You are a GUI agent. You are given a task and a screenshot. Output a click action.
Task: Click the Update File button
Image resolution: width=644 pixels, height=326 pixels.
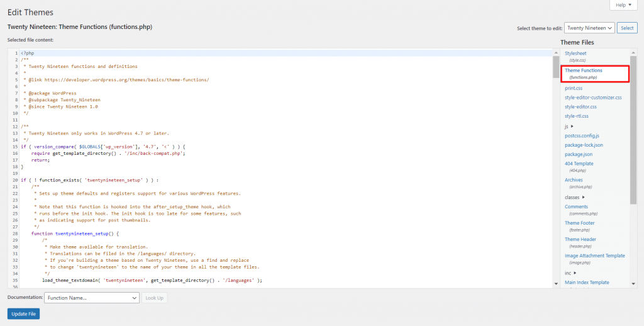click(x=23, y=313)
